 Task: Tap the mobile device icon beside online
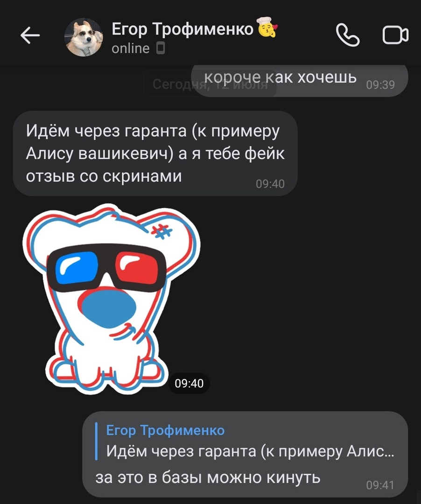coord(161,49)
